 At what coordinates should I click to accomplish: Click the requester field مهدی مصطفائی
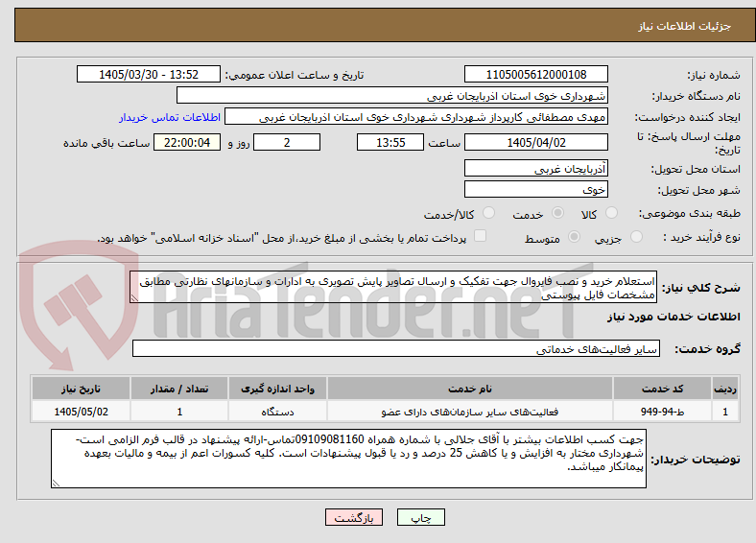(x=416, y=117)
